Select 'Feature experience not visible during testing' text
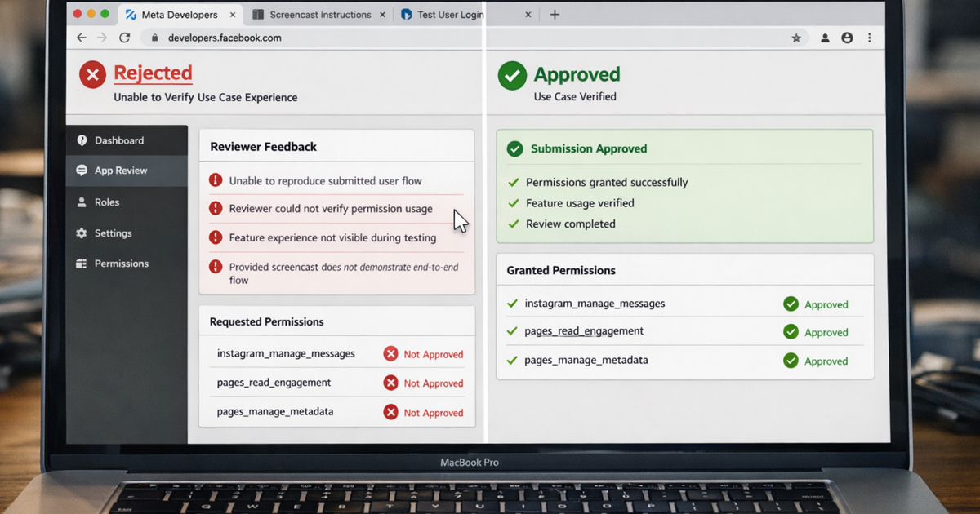Screen dimensions: 980x514 (x=332, y=238)
